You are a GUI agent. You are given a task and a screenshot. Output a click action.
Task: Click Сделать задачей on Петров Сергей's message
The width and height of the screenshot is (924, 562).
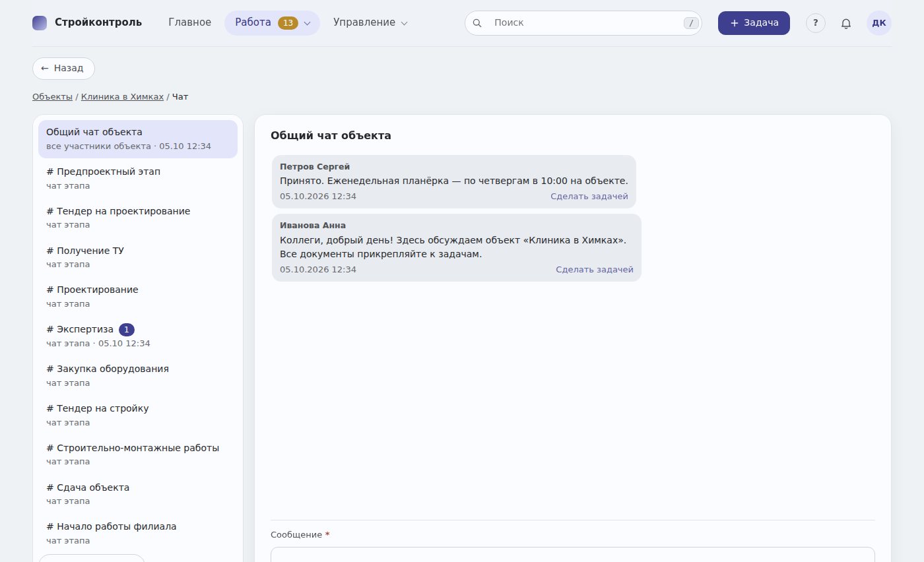tap(589, 197)
